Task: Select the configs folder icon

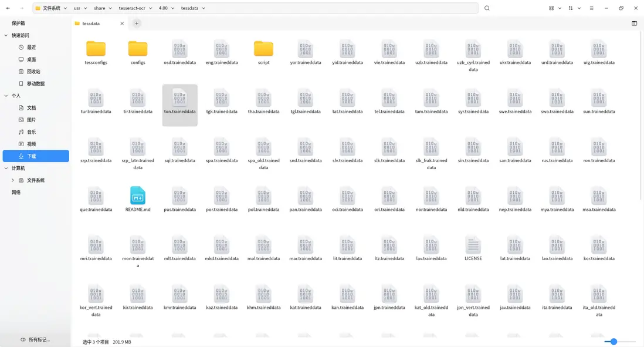Action: (138, 49)
